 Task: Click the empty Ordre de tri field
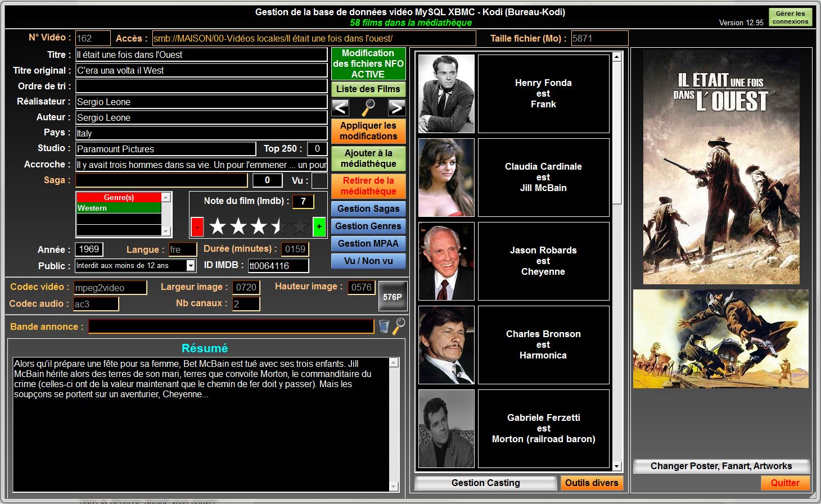pos(201,86)
